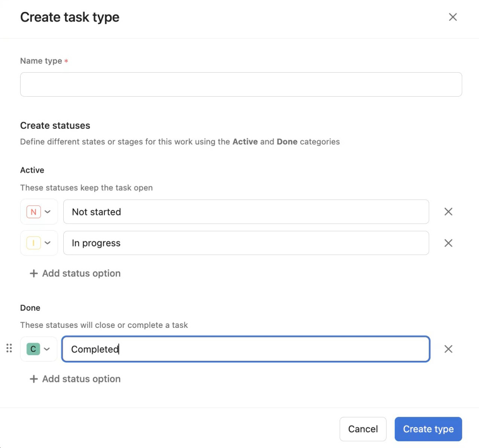Viewport: 479px width, 448px height.
Task: Click the Not started status name field
Action: click(x=246, y=212)
